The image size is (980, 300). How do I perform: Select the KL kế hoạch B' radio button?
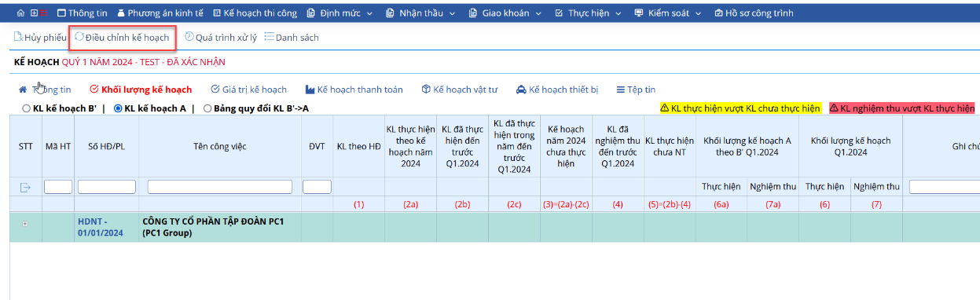point(27,108)
